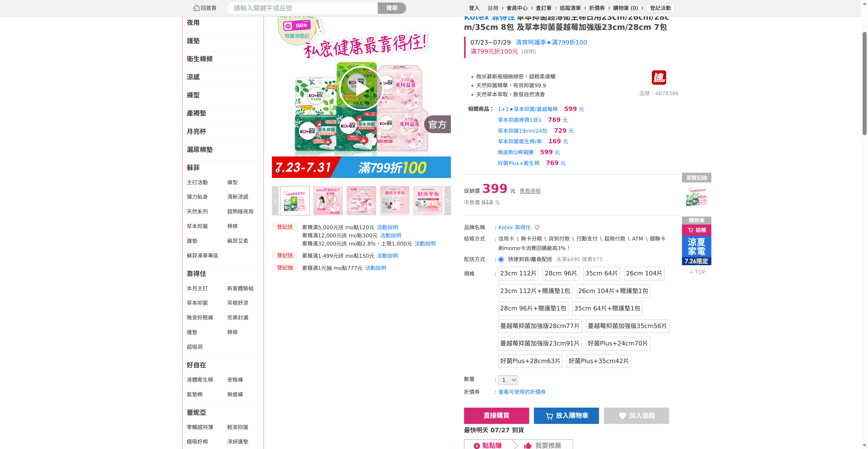
Task: Open 好自在 液體衛生棉 subcategory
Action: point(200,380)
